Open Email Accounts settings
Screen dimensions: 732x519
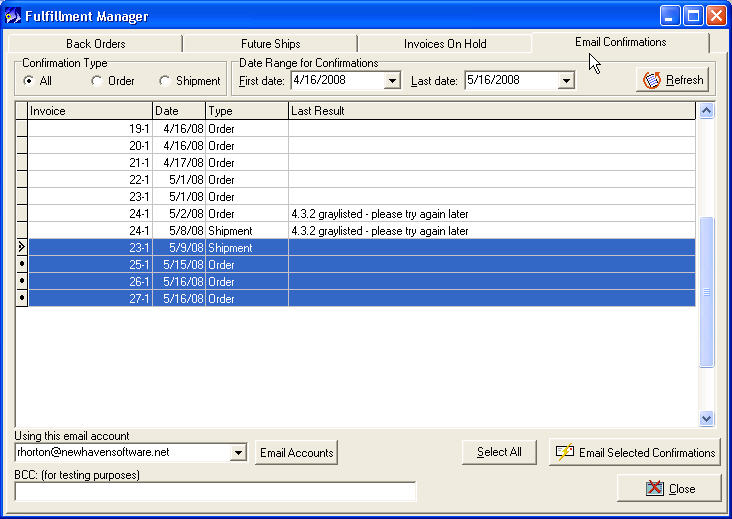[296, 453]
